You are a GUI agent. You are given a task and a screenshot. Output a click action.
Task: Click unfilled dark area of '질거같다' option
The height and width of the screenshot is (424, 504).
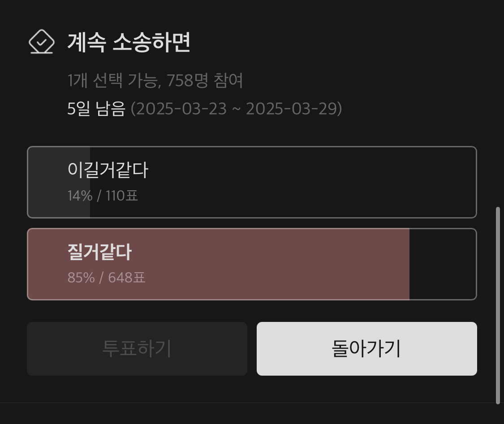[x=442, y=264]
